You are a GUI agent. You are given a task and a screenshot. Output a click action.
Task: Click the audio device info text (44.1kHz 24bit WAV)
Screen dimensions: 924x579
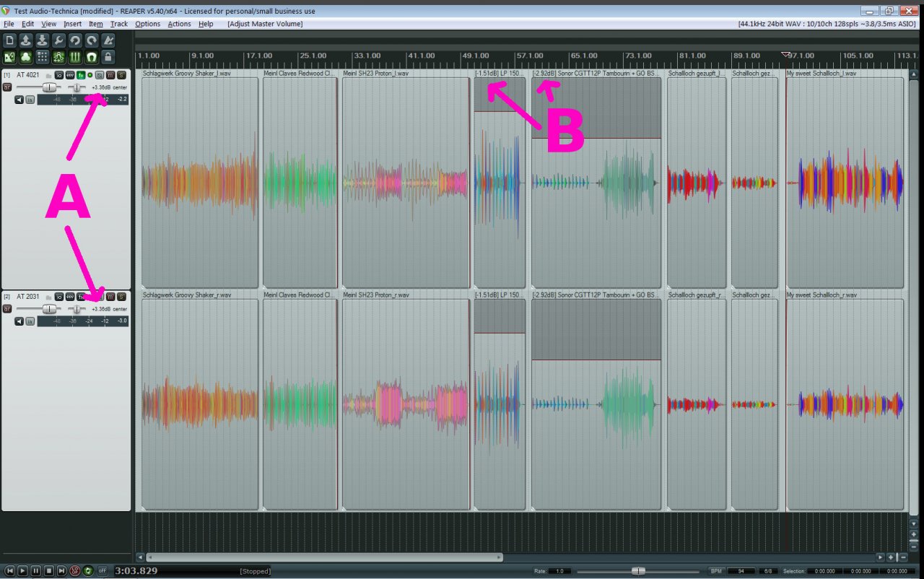[x=827, y=24]
